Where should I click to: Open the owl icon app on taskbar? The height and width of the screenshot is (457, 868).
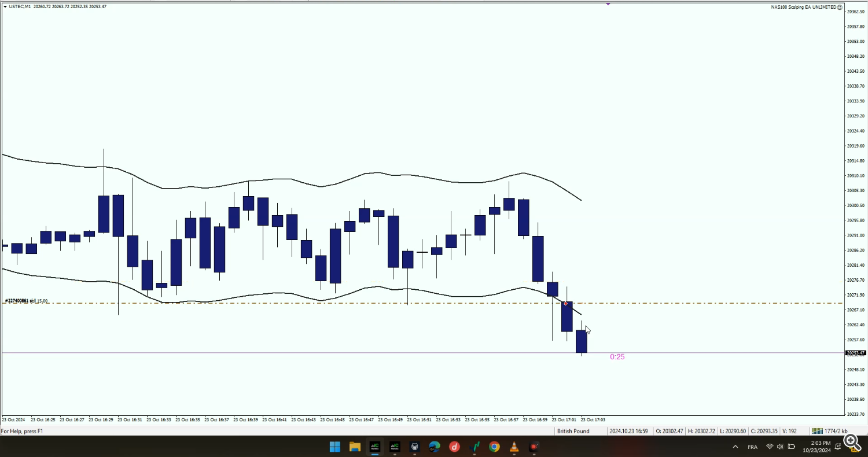click(x=415, y=447)
